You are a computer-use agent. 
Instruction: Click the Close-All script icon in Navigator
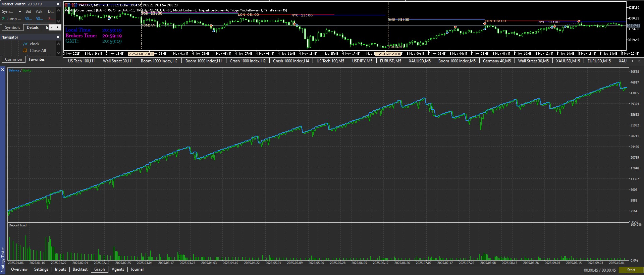pyautogui.click(x=25, y=51)
